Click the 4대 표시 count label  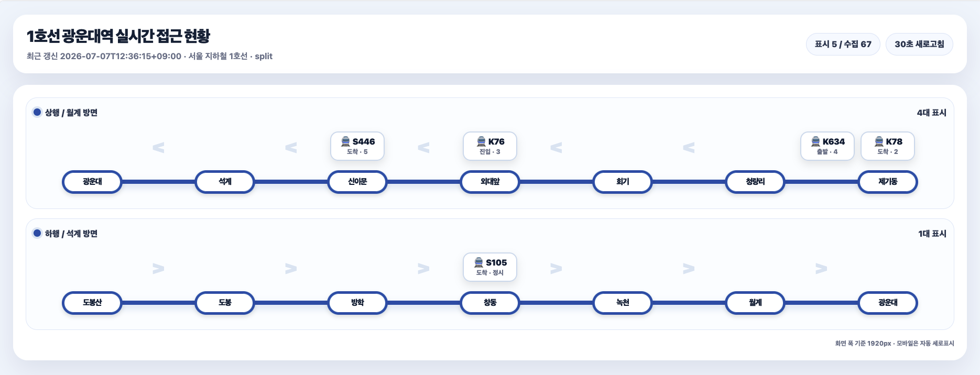click(931, 113)
